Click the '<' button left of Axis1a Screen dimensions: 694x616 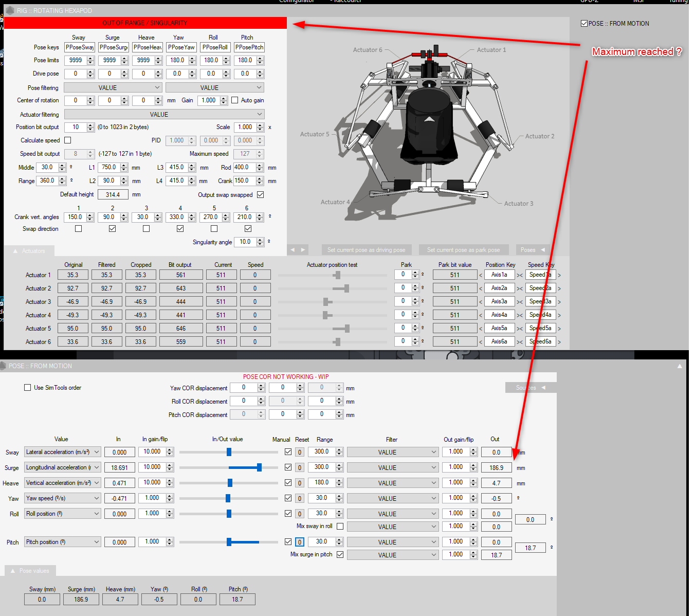point(481,275)
